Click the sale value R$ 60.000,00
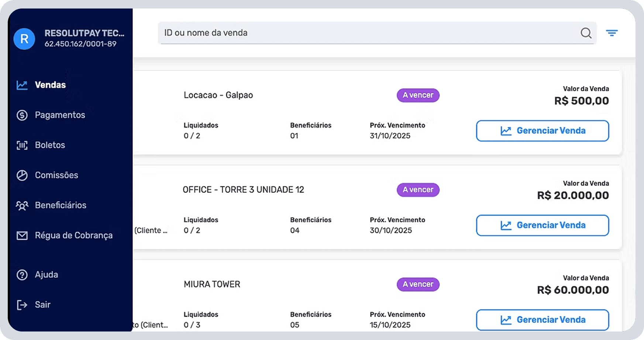This screenshot has width=644, height=340. [x=573, y=290]
